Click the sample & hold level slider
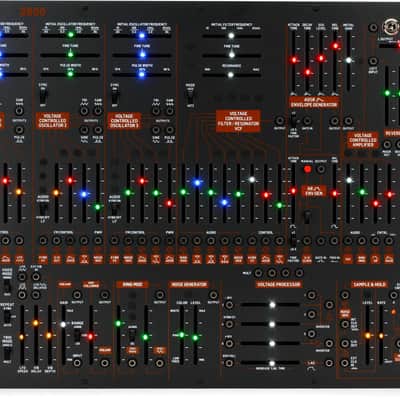 click(367, 335)
